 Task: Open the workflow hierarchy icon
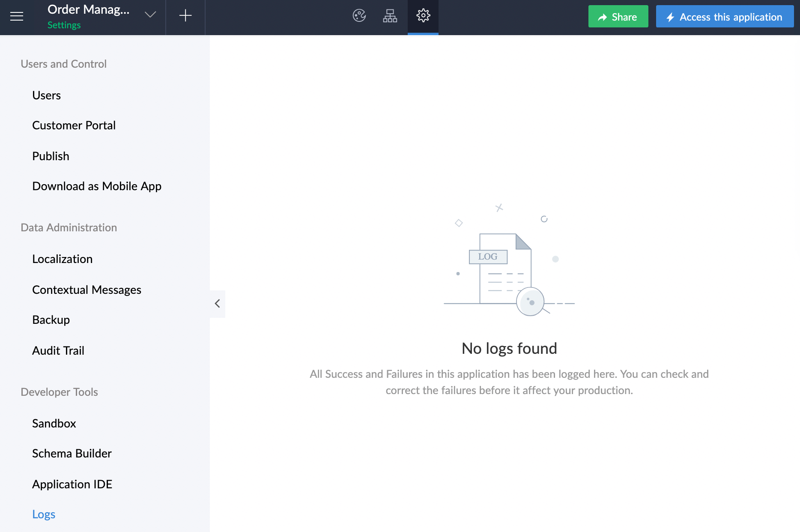click(x=390, y=16)
